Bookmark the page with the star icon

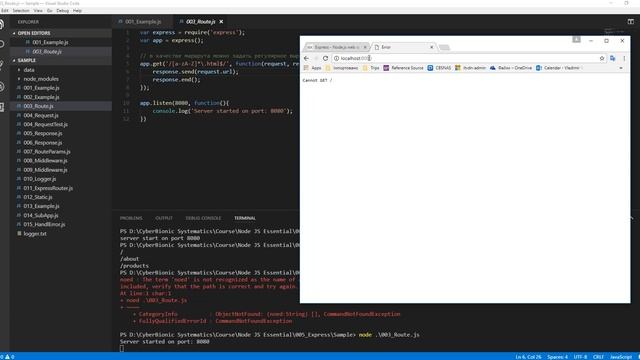[x=602, y=58]
